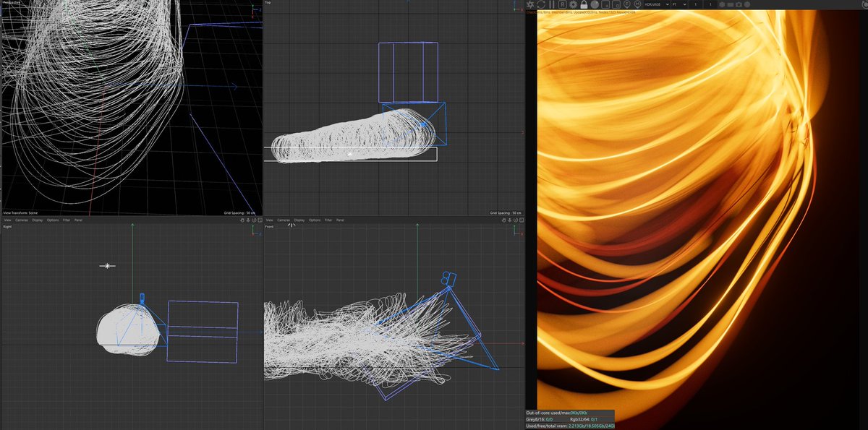Activate the render region icon

point(605,4)
